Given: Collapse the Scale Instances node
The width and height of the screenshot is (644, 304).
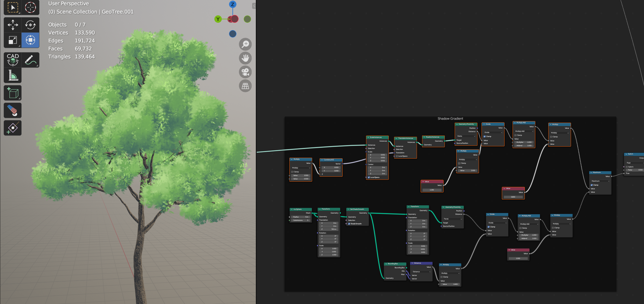Looking at the screenshot, I should point(368,137).
